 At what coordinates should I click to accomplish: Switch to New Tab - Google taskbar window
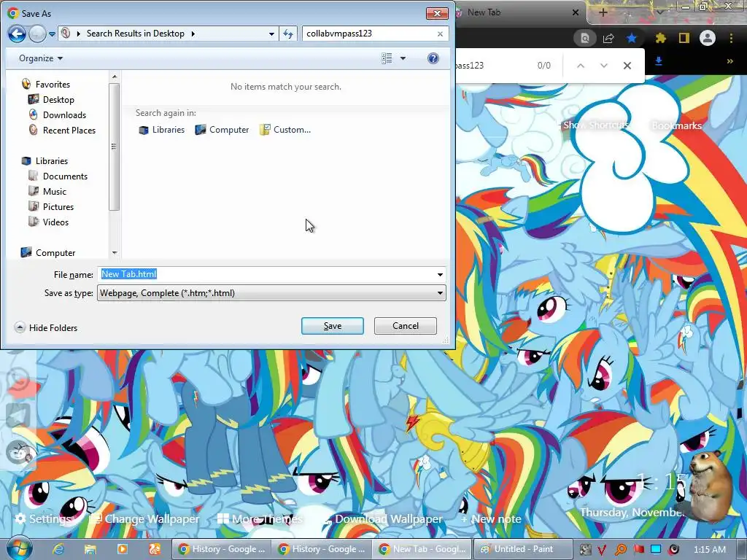pos(423,549)
